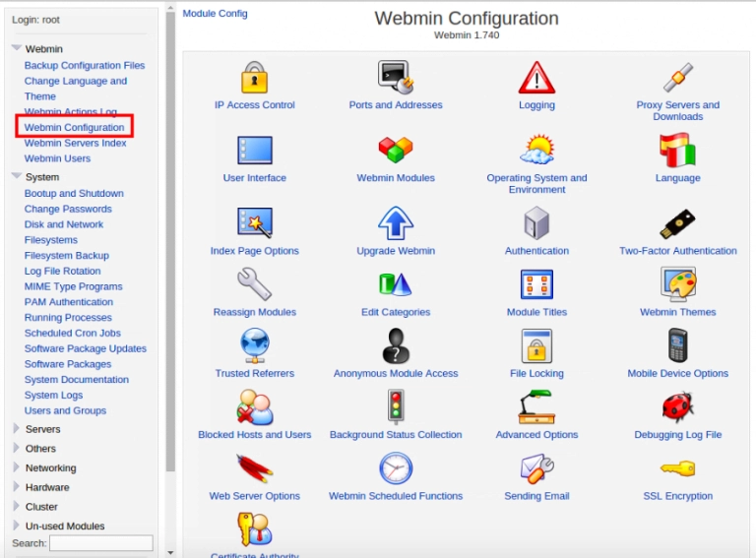Open Running Processes module
The height and width of the screenshot is (558, 756).
pos(68,318)
